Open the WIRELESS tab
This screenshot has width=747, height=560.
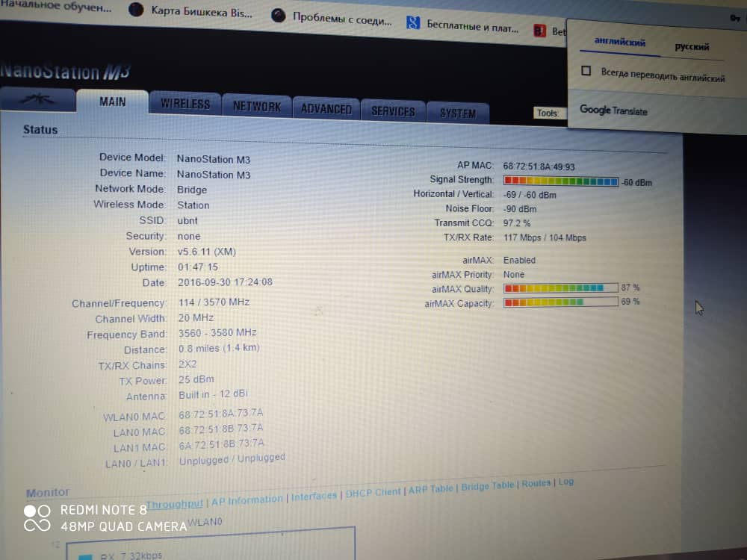(185, 103)
